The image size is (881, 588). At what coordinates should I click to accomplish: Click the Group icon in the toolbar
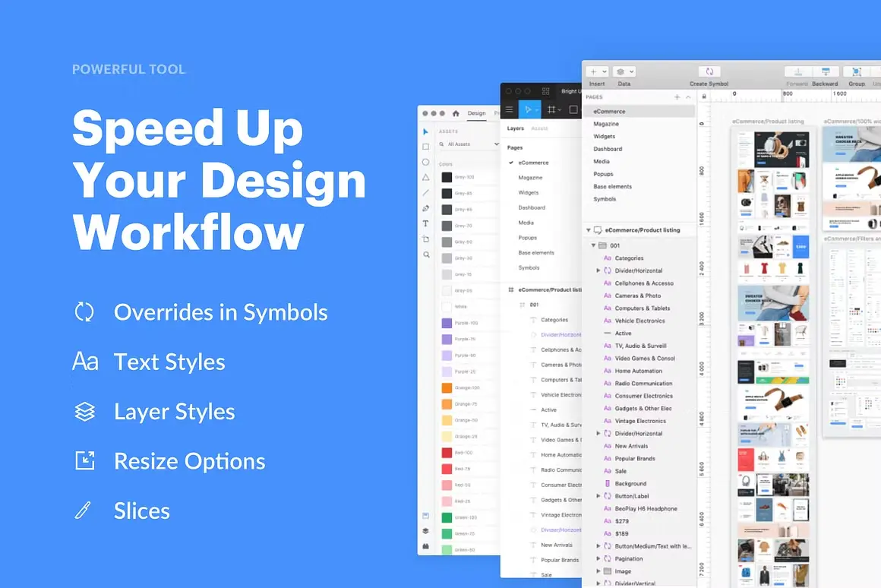point(856,71)
